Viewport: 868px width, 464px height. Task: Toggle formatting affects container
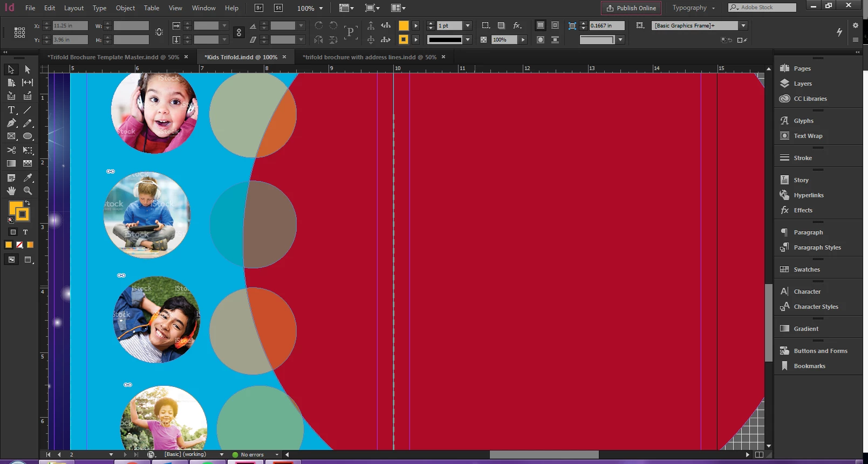click(13, 232)
